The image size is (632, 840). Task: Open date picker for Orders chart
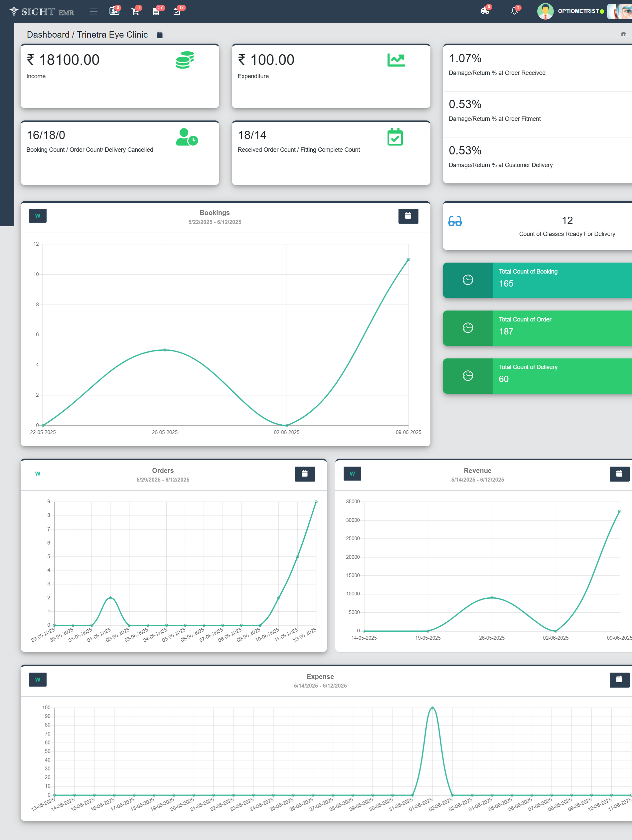[304, 474]
